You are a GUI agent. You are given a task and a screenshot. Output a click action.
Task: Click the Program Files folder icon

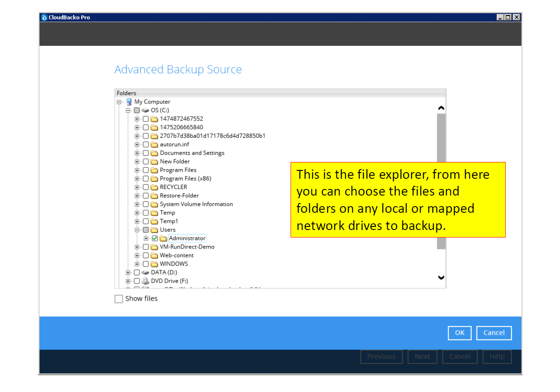pyautogui.click(x=155, y=170)
